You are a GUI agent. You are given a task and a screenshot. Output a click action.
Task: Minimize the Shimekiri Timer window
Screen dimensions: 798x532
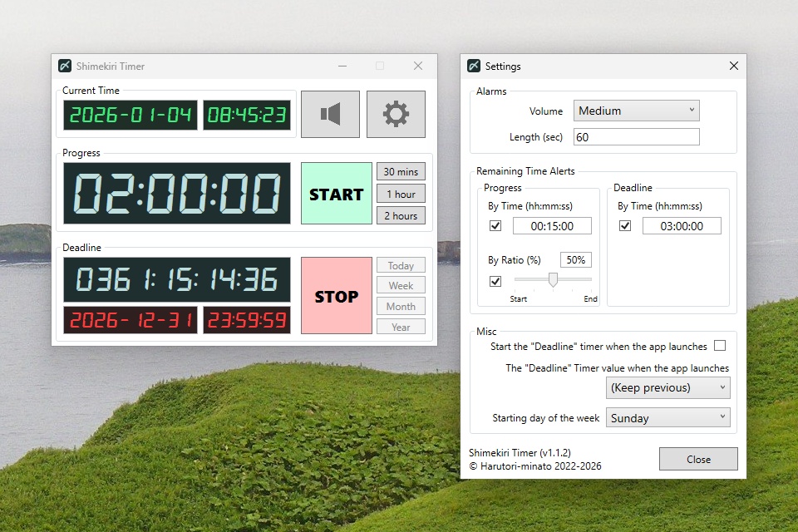(342, 66)
